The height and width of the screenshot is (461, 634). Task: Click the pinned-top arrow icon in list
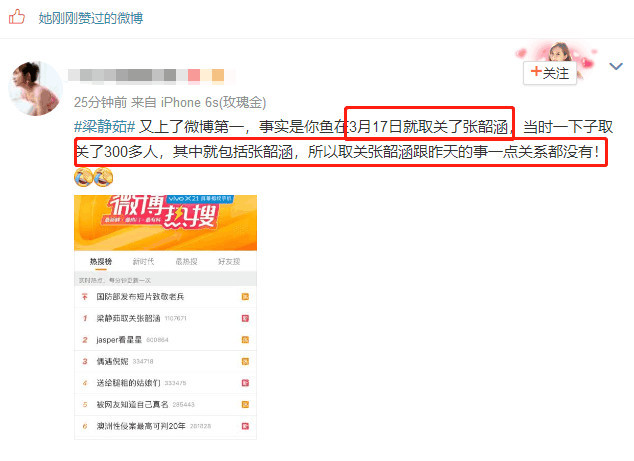[x=85, y=297]
